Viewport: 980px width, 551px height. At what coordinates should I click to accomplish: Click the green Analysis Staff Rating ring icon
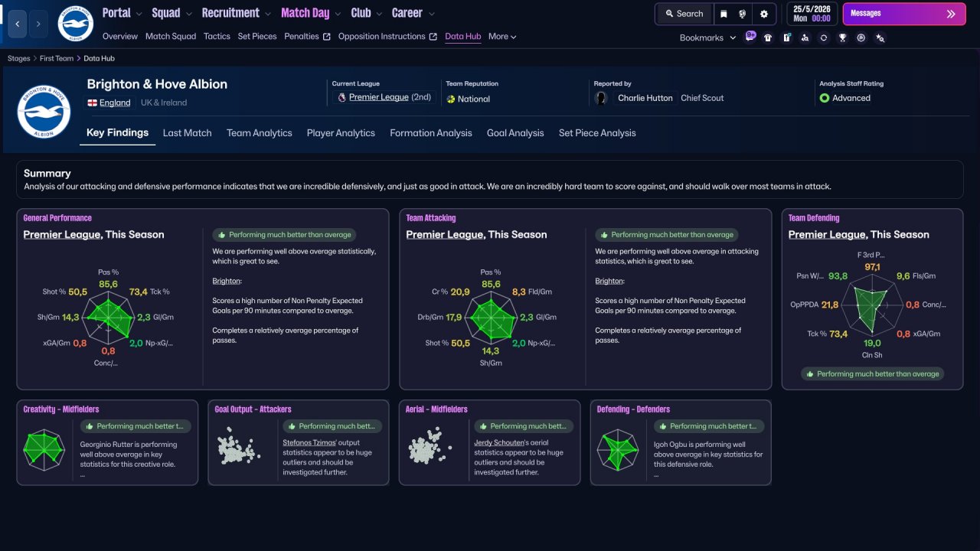point(825,98)
